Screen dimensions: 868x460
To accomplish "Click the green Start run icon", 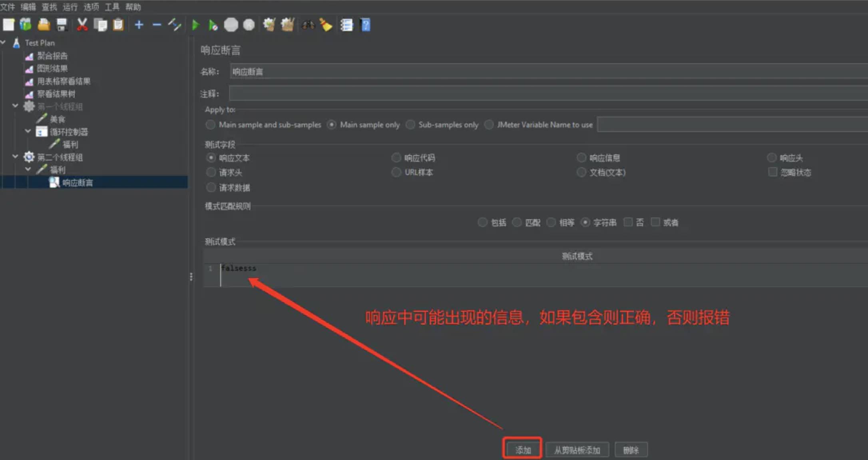I will point(195,25).
